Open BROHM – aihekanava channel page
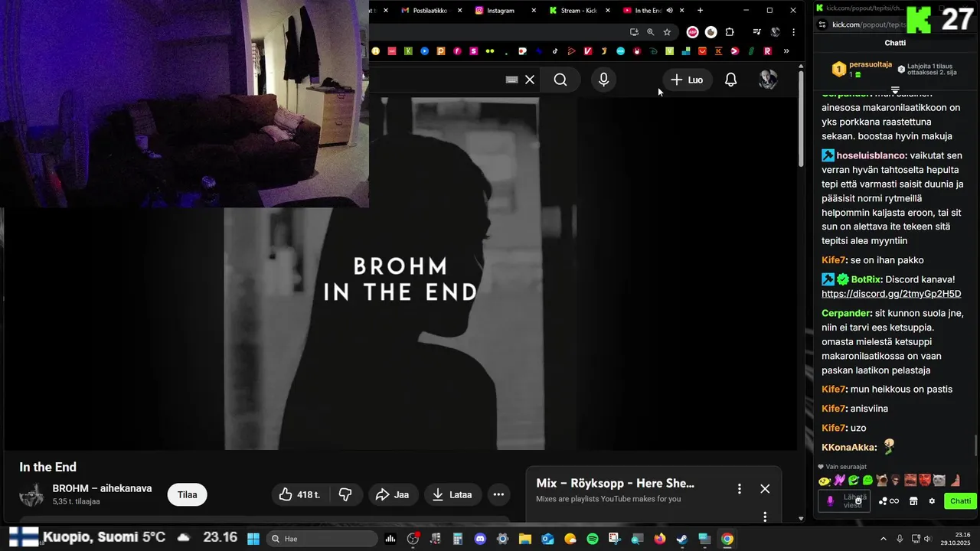This screenshot has height=551, width=980. [x=102, y=488]
